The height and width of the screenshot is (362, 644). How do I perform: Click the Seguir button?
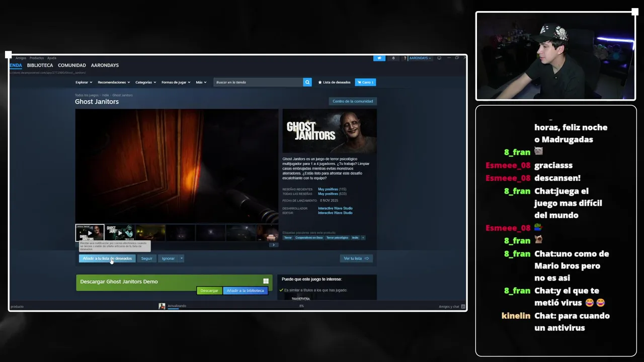146,258
